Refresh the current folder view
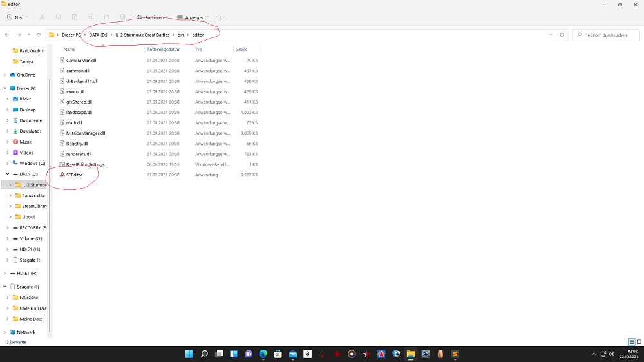 (x=562, y=35)
